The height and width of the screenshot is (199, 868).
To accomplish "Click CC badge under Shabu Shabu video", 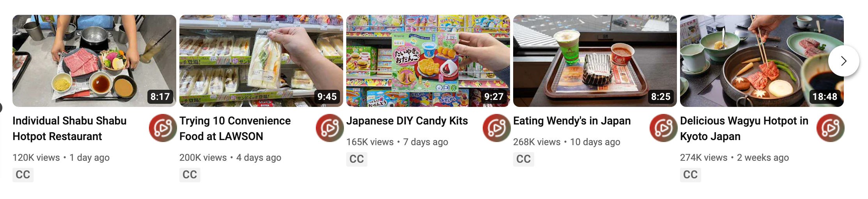I will 23,174.
